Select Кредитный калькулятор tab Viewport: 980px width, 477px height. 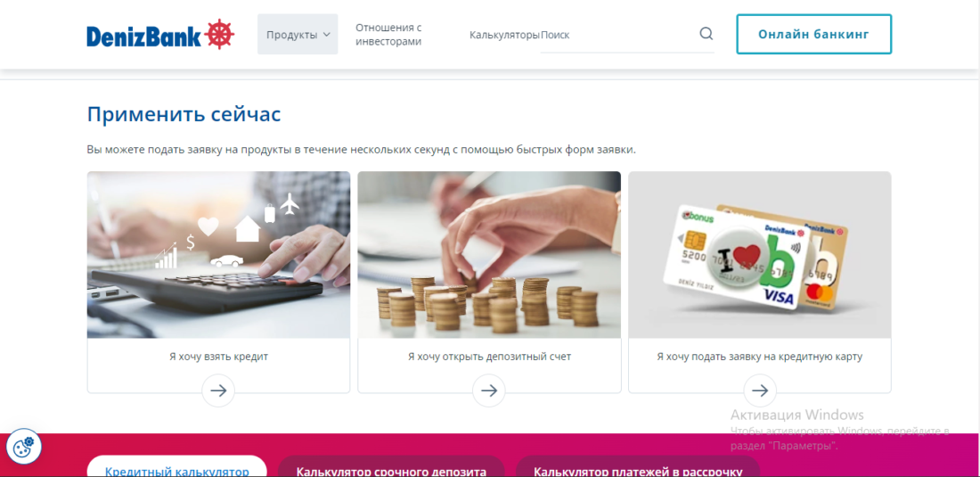[177, 466]
